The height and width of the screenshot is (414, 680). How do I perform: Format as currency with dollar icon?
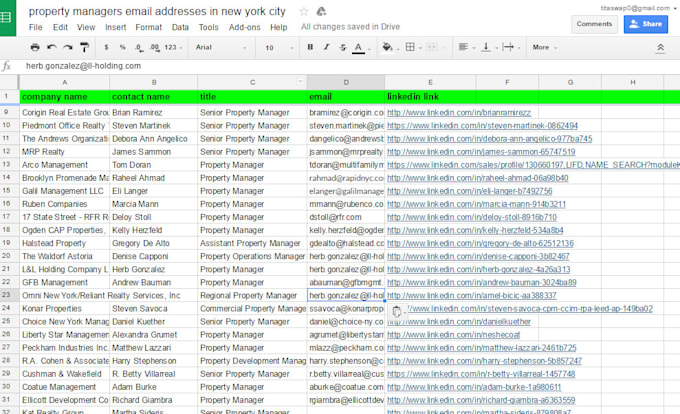pos(108,47)
